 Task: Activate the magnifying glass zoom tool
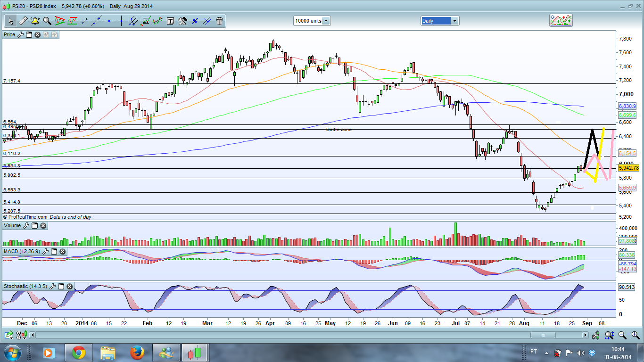click(47, 21)
